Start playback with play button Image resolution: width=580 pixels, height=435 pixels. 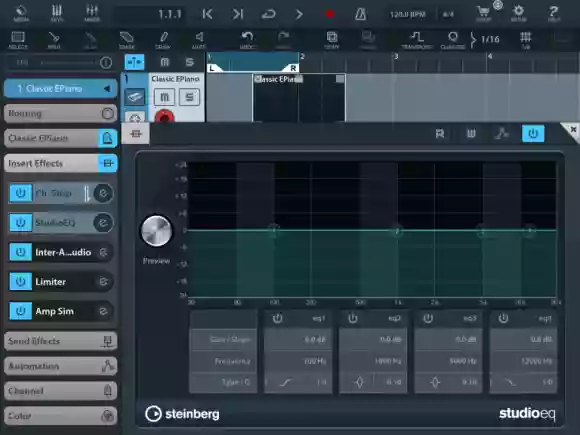299,14
